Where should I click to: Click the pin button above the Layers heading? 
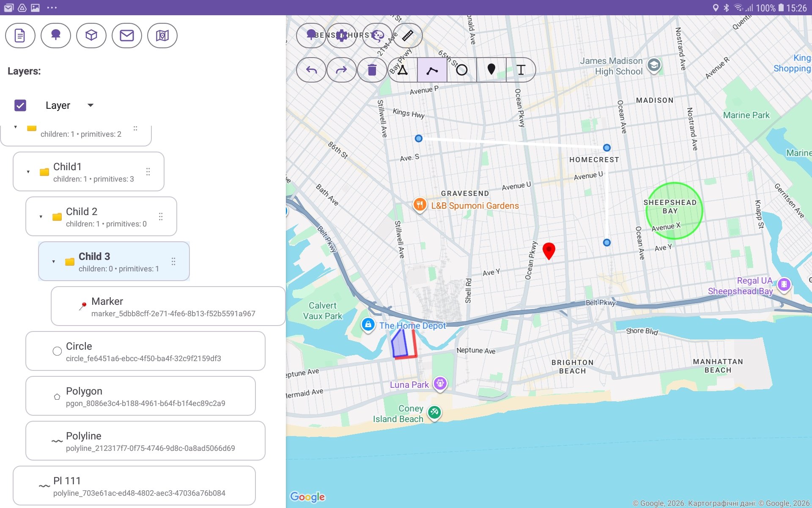(x=55, y=36)
